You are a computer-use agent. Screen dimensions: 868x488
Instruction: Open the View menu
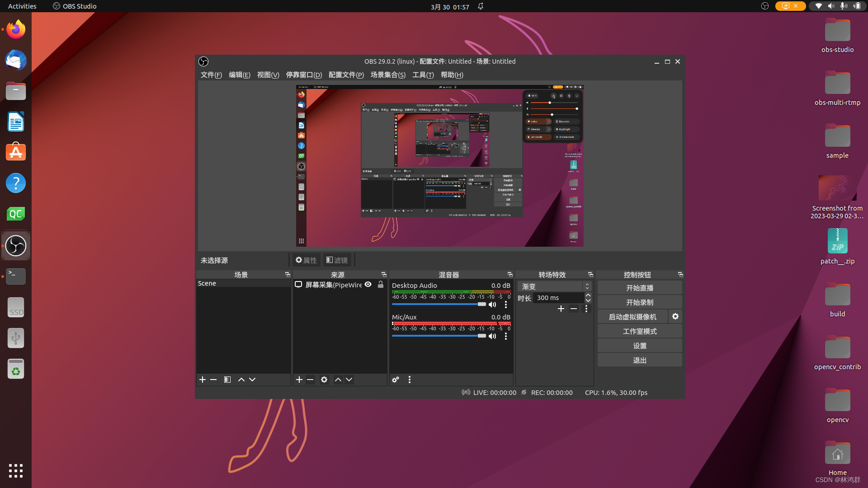pyautogui.click(x=268, y=75)
